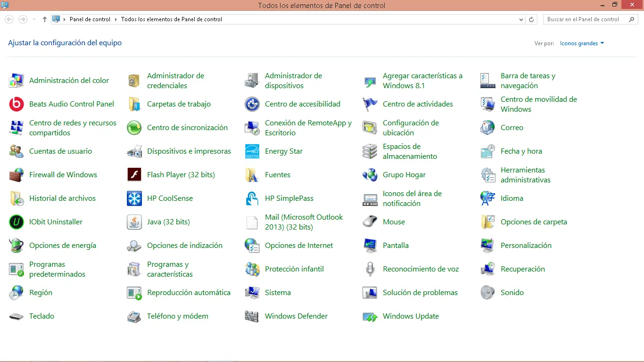The image size is (644, 362).
Task: Open the Windows Defender wall icon
Action: 252,316
